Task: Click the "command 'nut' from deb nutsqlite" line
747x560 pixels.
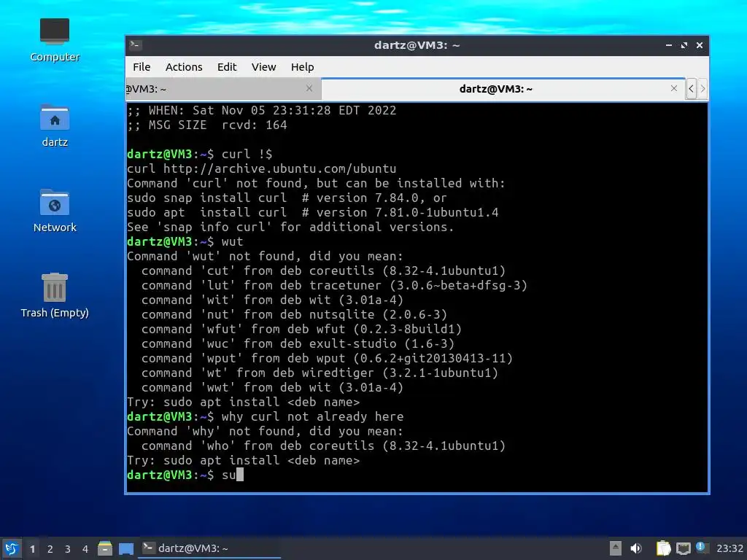Action: (295, 315)
